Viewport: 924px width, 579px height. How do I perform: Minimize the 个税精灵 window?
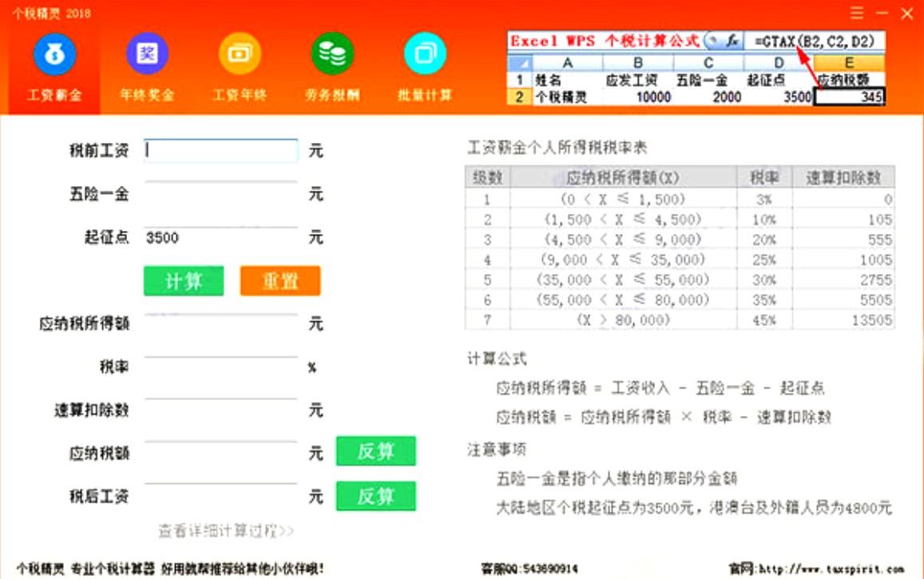[882, 12]
